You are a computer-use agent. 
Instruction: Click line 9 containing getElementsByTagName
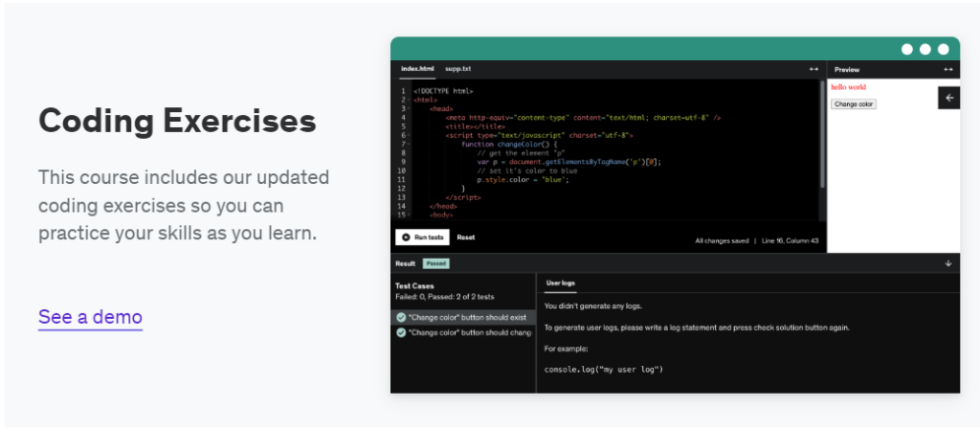(568, 162)
